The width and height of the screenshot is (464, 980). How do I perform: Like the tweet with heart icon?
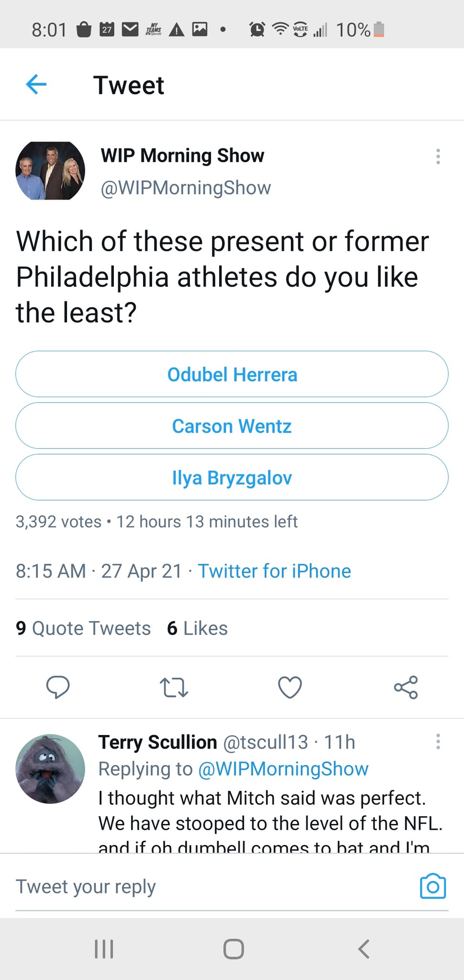[x=290, y=687]
